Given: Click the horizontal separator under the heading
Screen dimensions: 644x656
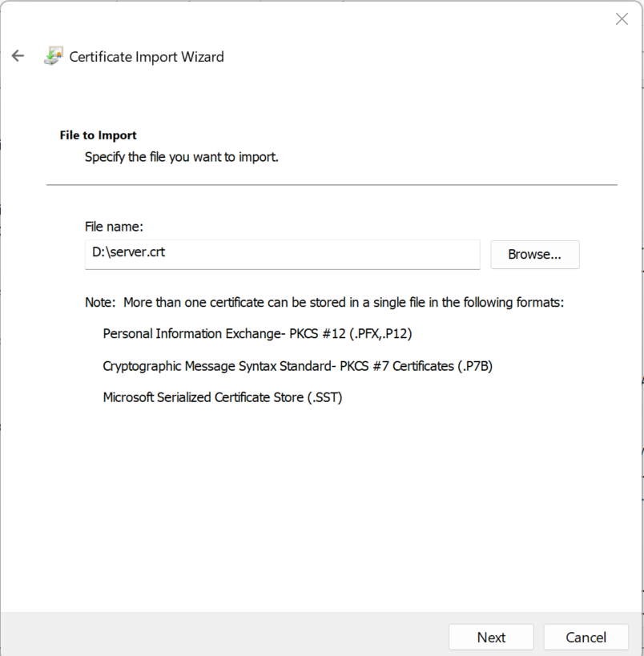Looking at the screenshot, I should [332, 185].
